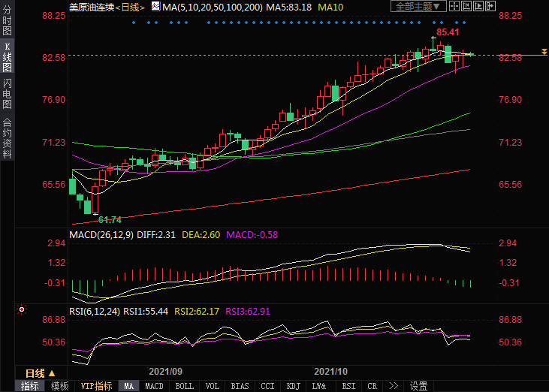Toggle the BOLL indicator
Viewport: 549px width, 392px height.
(x=184, y=386)
